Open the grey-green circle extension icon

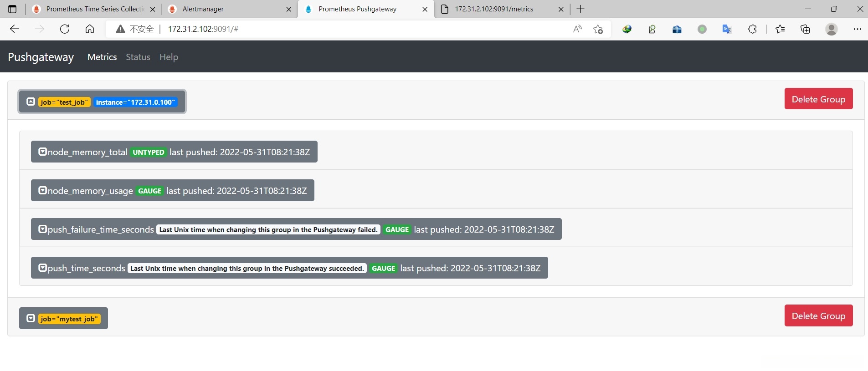[702, 29]
